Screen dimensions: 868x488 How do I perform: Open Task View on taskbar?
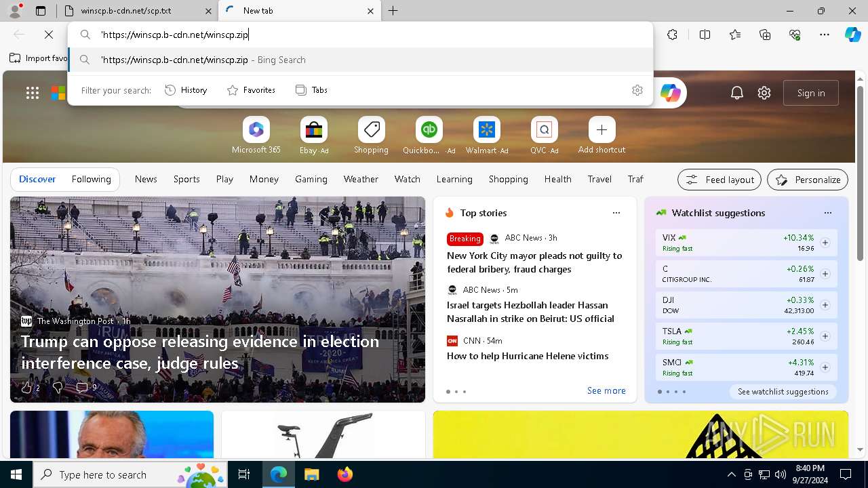[x=244, y=474]
